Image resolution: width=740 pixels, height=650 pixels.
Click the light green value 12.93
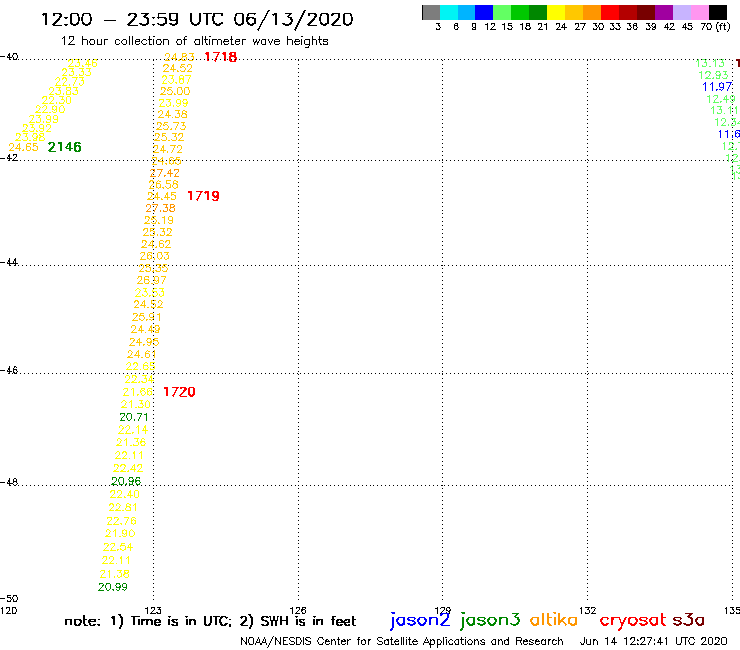tap(713, 76)
